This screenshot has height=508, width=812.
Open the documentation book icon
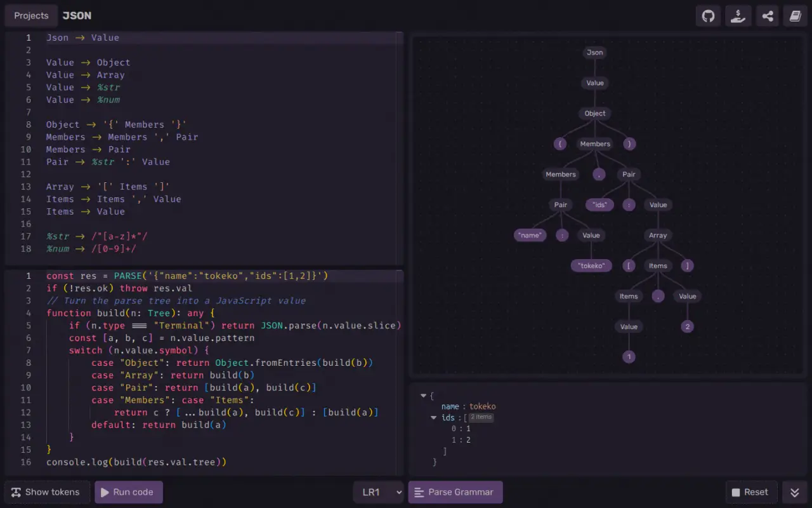pos(796,16)
